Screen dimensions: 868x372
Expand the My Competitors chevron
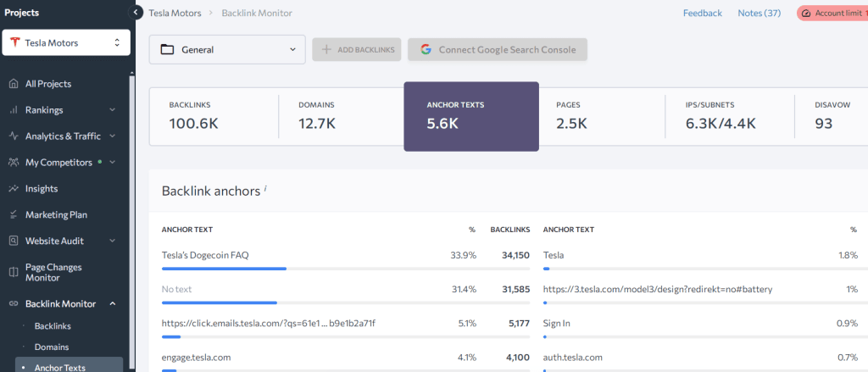(113, 162)
